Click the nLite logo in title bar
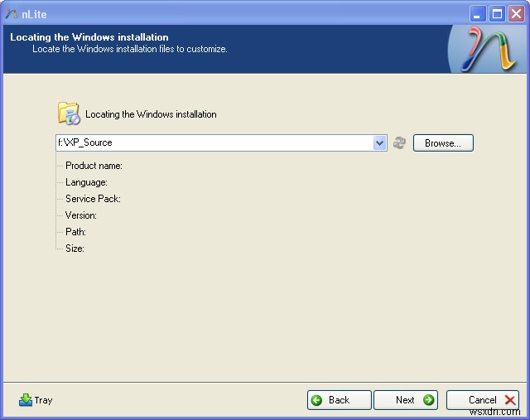The width and height of the screenshot is (530, 420). [12, 14]
